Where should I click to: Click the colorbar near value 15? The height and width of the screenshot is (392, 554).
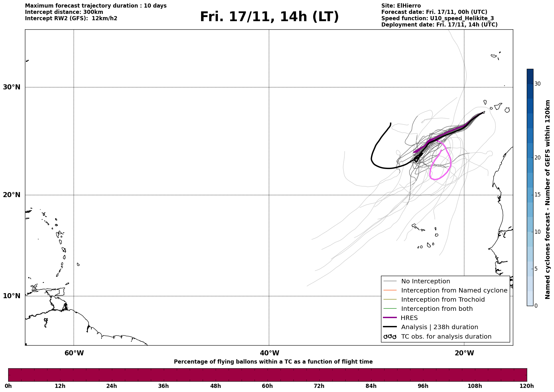coord(530,195)
